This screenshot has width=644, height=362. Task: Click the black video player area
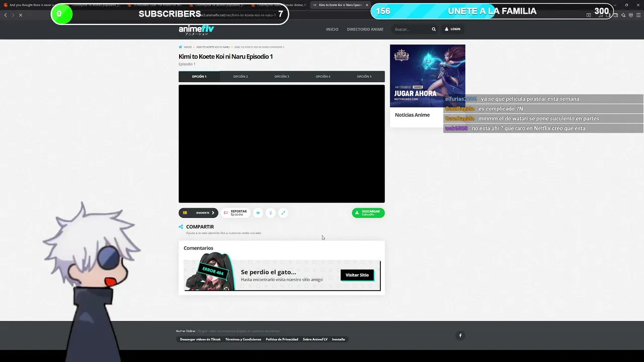pyautogui.click(x=282, y=144)
